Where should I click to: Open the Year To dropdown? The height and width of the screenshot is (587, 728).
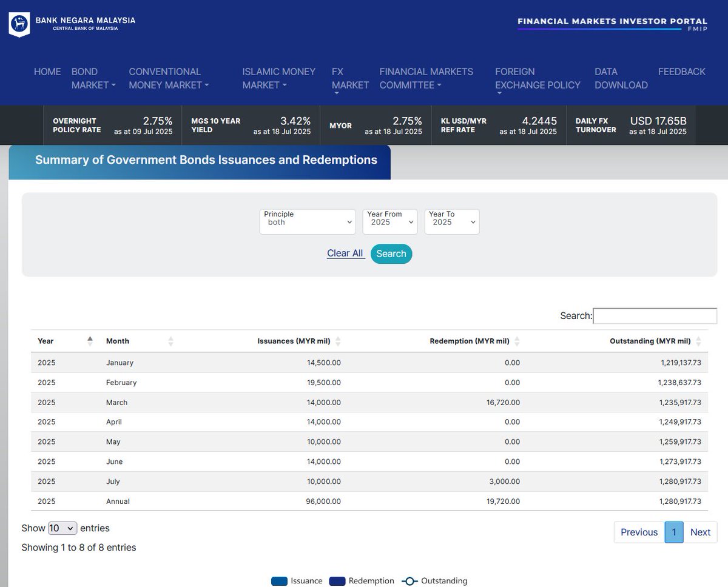point(452,222)
